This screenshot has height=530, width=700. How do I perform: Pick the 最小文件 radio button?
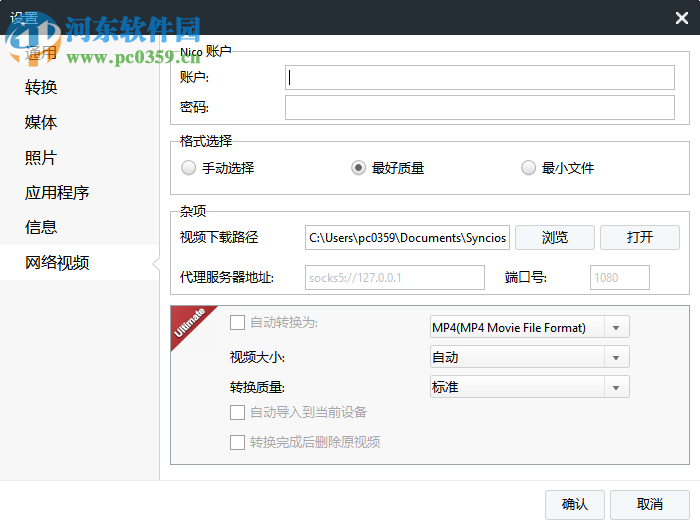tap(528, 168)
